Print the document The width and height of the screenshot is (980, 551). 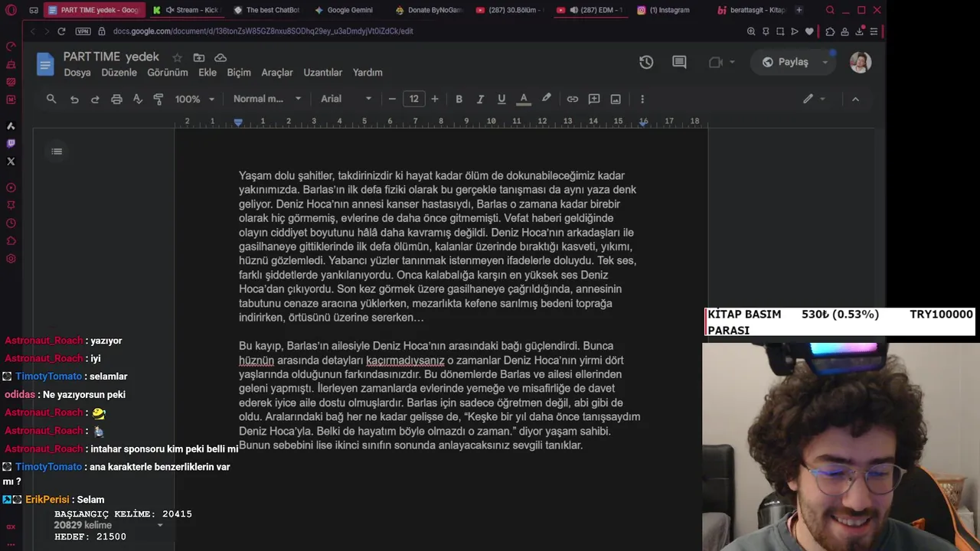coord(116,99)
